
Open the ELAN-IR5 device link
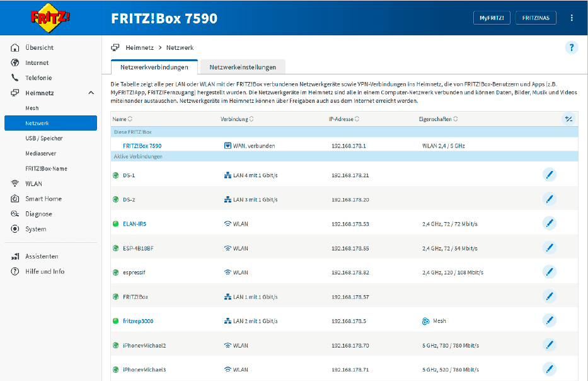point(135,224)
